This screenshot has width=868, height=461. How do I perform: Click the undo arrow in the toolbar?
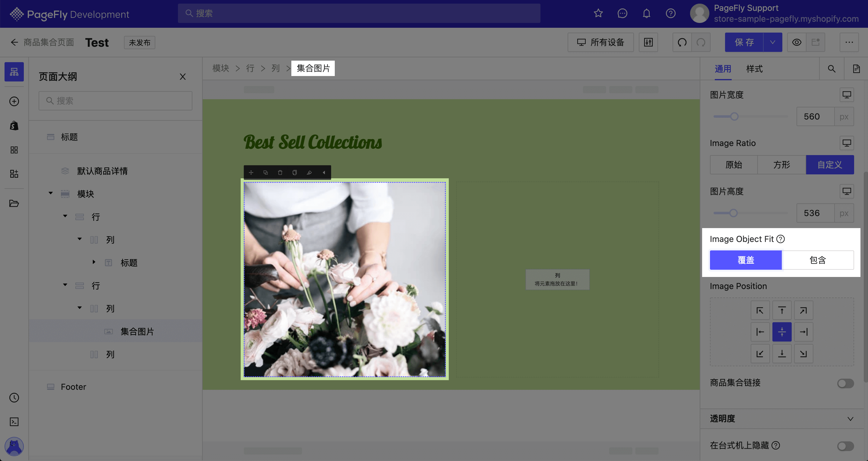click(682, 43)
